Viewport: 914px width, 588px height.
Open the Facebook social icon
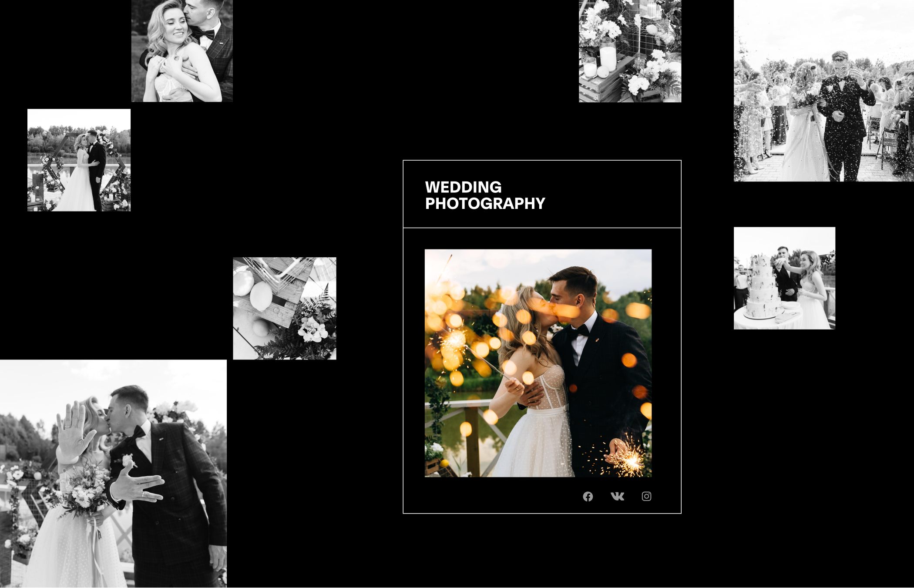[x=588, y=497]
